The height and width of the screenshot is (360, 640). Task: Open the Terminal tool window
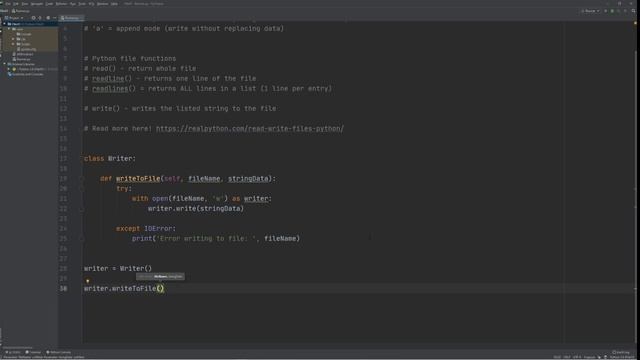click(x=33, y=352)
